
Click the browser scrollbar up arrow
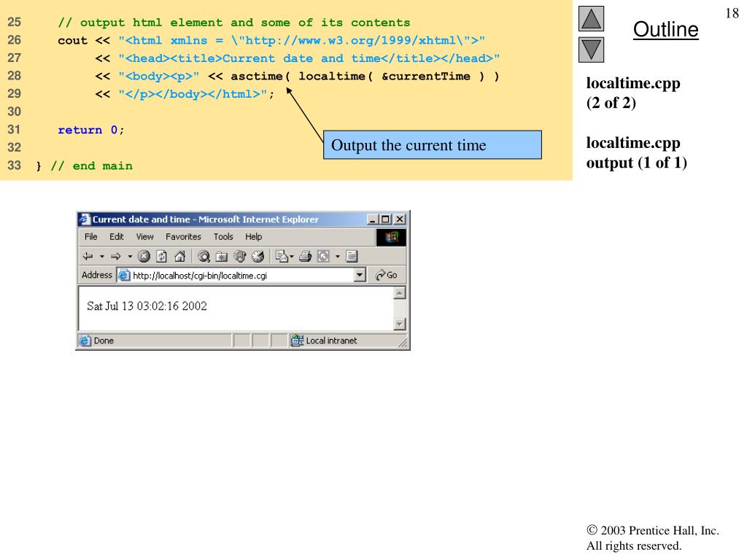point(399,293)
